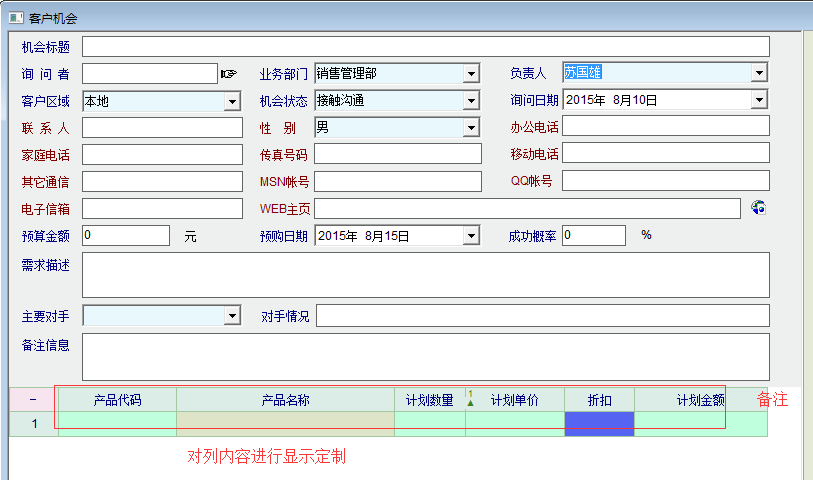The width and height of the screenshot is (813, 480).
Task: Open the 性别 dropdown
Action: pyautogui.click(x=471, y=128)
